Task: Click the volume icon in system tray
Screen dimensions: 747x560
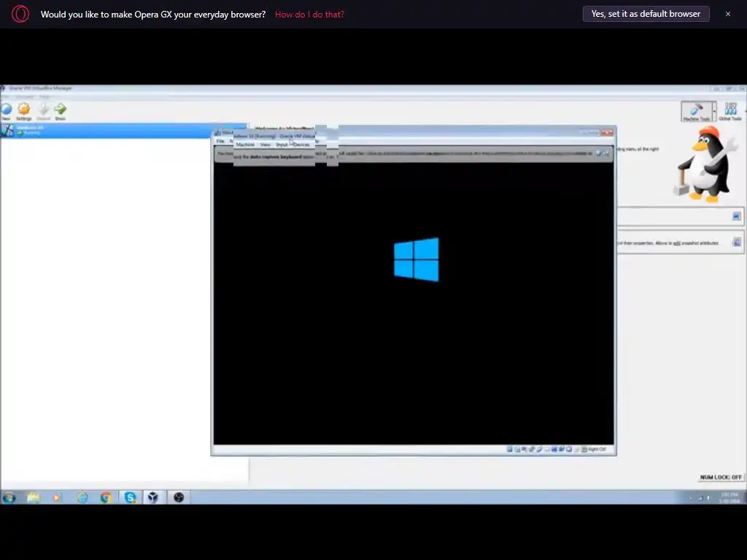Action: [x=709, y=497]
